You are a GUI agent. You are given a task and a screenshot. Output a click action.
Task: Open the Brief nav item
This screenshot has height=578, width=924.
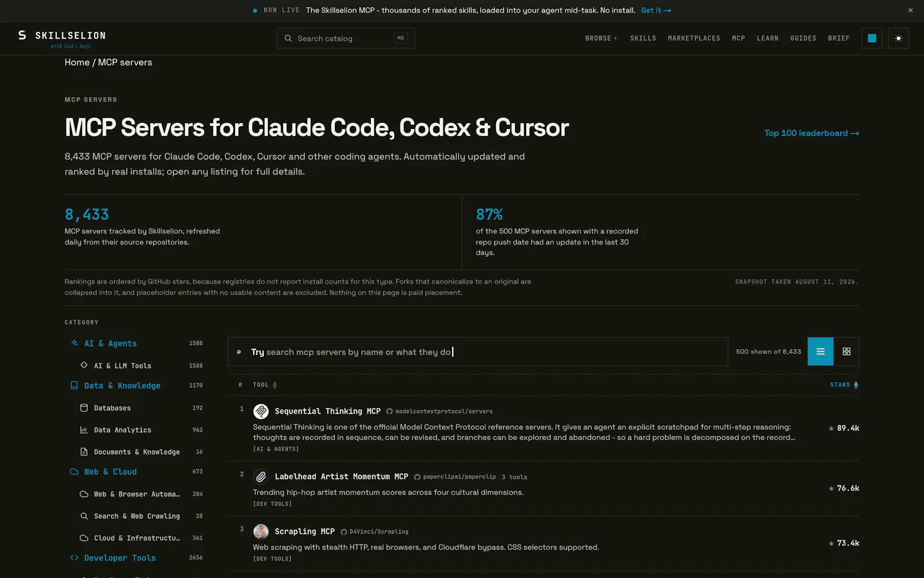tap(839, 38)
